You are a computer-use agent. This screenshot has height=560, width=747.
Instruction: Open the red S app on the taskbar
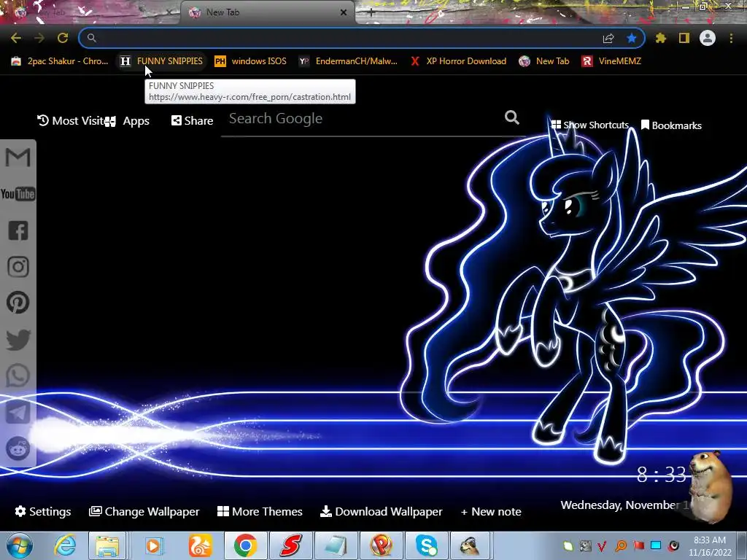(x=290, y=545)
